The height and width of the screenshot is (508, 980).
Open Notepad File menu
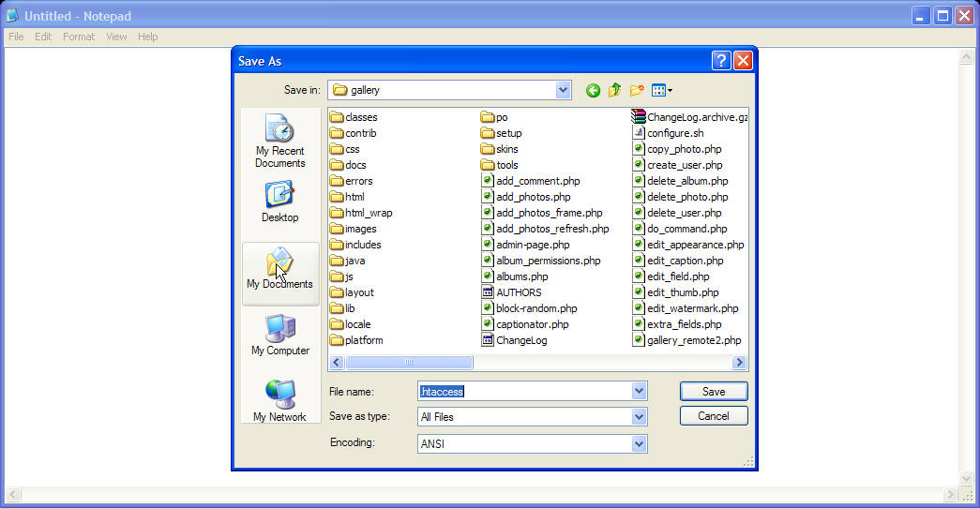[x=16, y=37]
